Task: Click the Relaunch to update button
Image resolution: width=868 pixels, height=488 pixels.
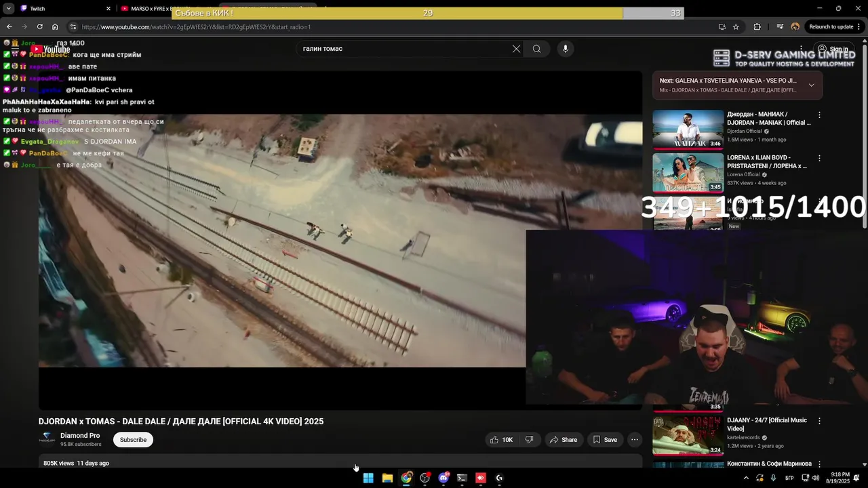Action: [x=831, y=27]
